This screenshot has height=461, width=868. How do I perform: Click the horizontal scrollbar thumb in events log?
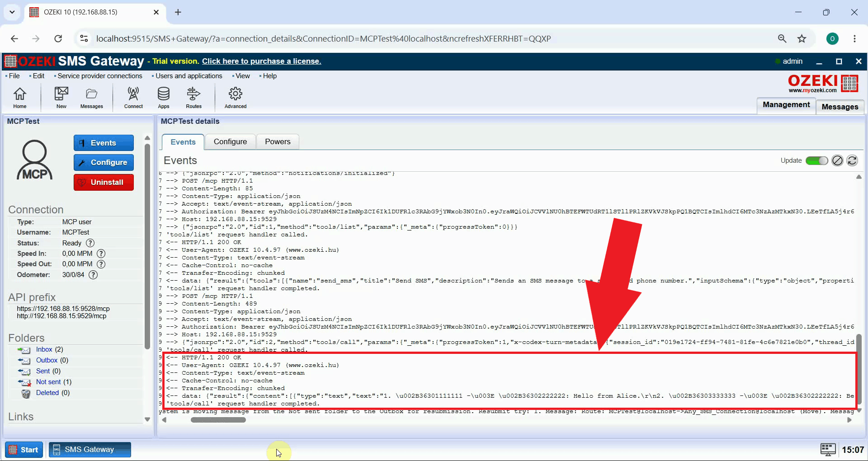218,420
